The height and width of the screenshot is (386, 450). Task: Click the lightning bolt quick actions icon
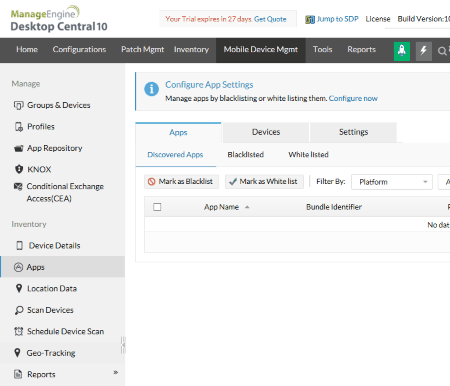(x=424, y=51)
